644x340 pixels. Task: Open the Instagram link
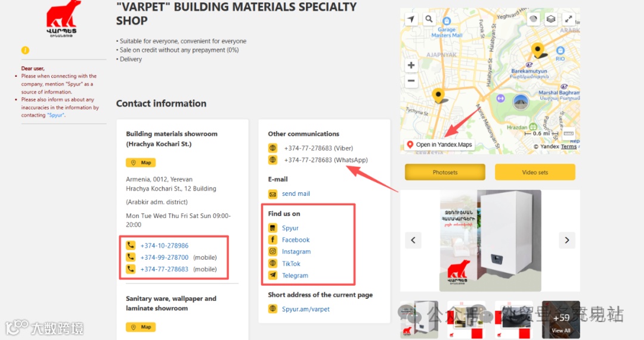tap(296, 252)
